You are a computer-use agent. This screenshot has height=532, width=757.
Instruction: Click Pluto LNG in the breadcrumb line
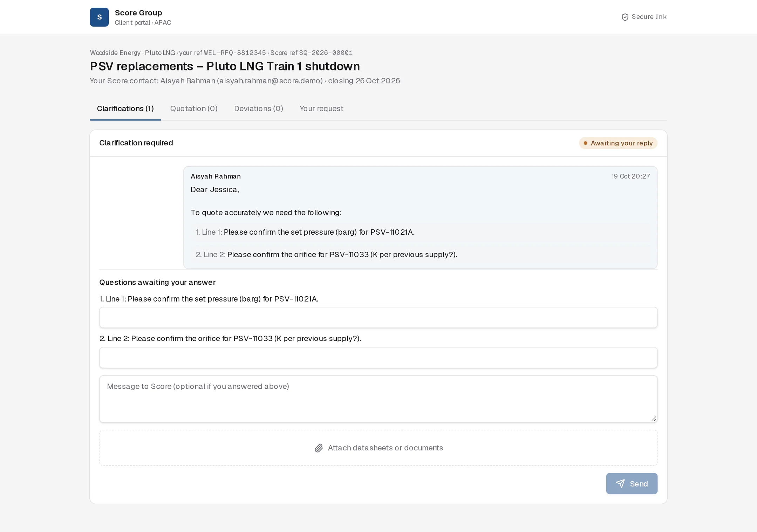160,53
